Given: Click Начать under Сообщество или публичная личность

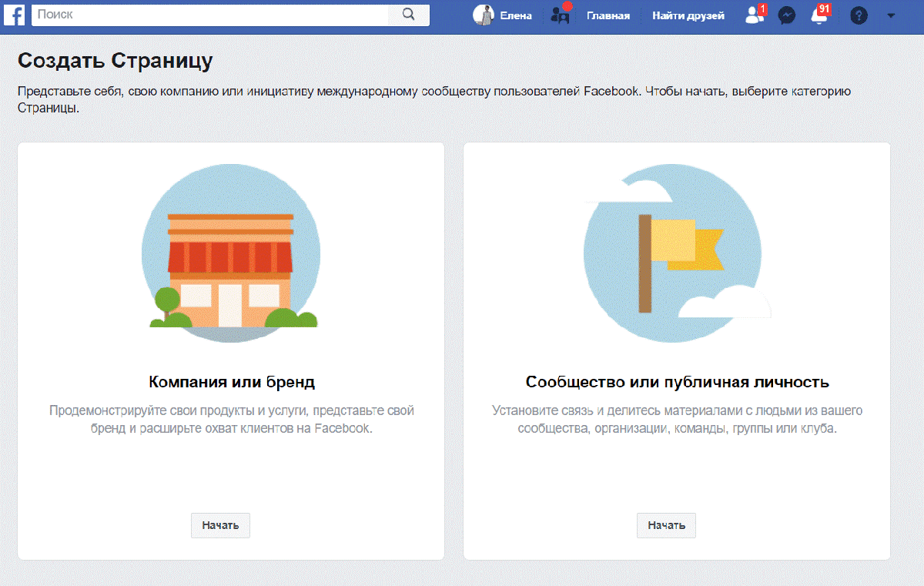Looking at the screenshot, I should (666, 525).
